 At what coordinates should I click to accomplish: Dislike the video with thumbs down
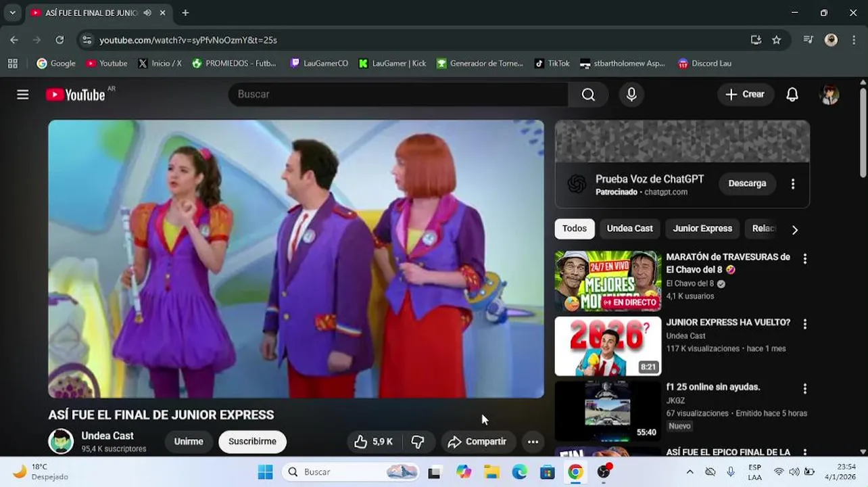coord(418,442)
